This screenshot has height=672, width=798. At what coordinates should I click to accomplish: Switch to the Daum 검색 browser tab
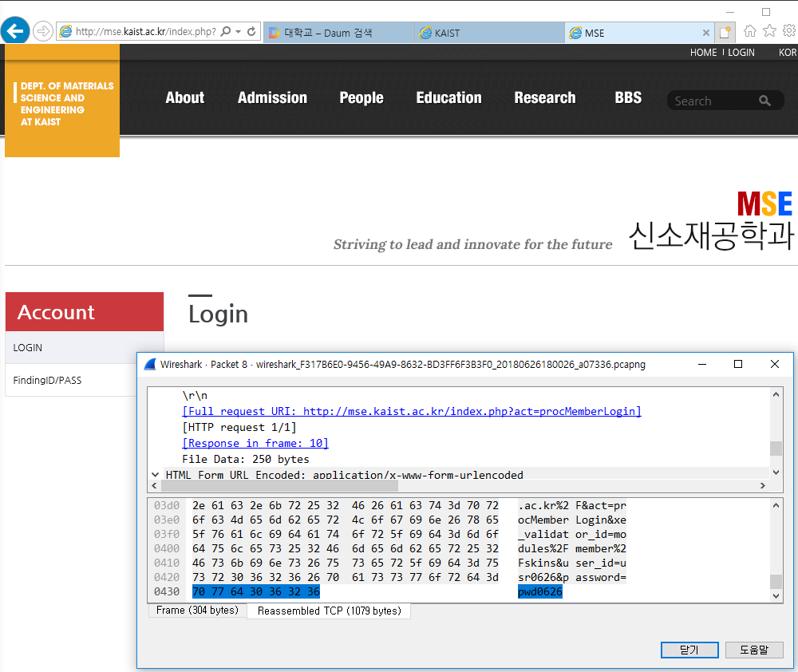click(338, 33)
